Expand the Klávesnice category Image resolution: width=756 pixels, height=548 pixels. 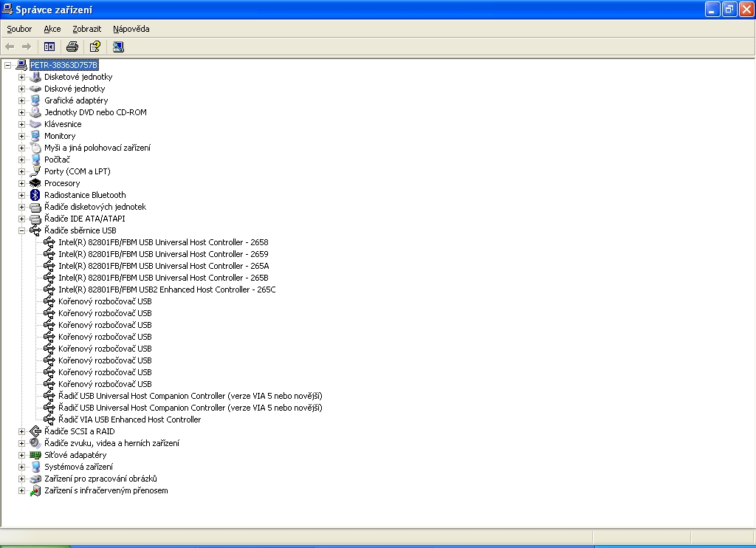[21, 124]
